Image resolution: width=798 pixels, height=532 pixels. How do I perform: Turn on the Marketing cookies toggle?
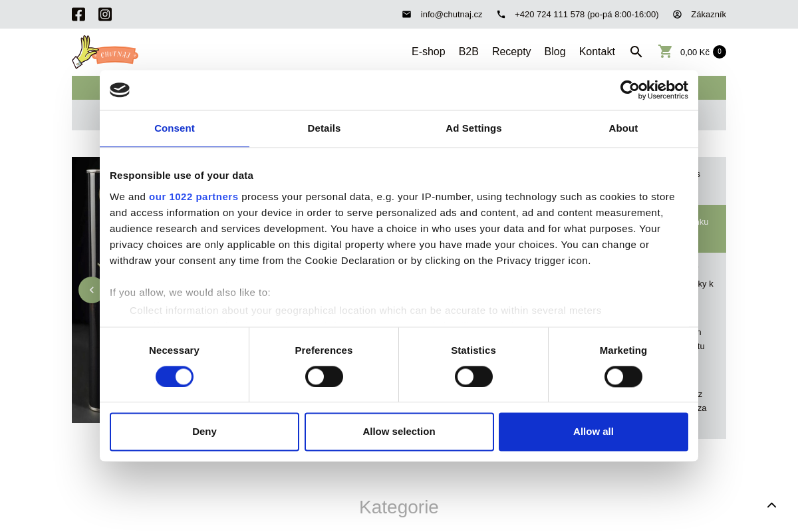click(x=623, y=376)
